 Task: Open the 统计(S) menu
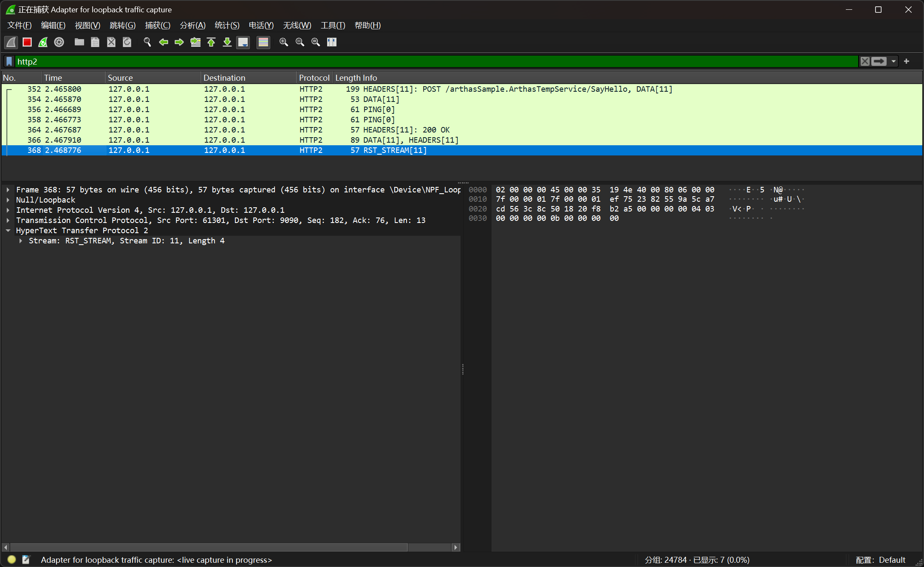coord(227,25)
